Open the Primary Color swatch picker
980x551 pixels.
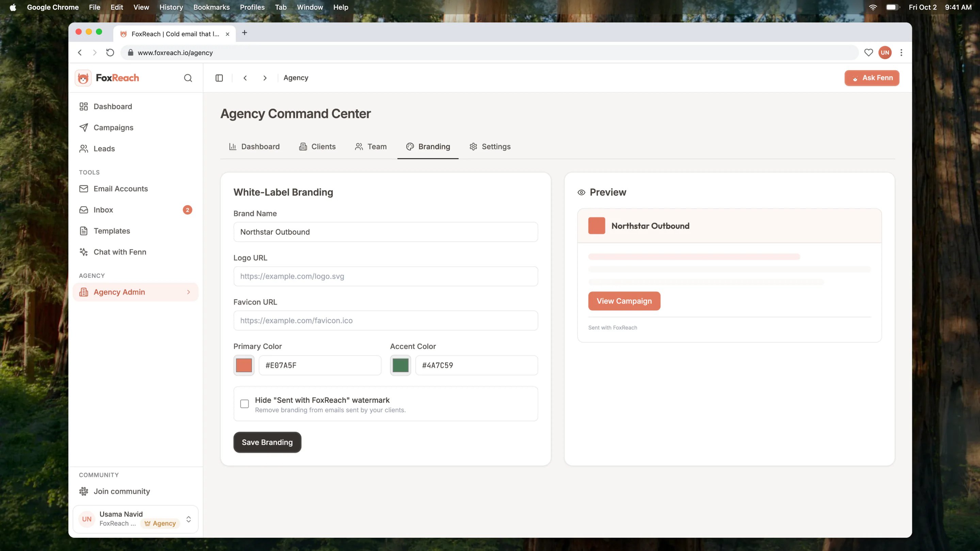pyautogui.click(x=244, y=365)
